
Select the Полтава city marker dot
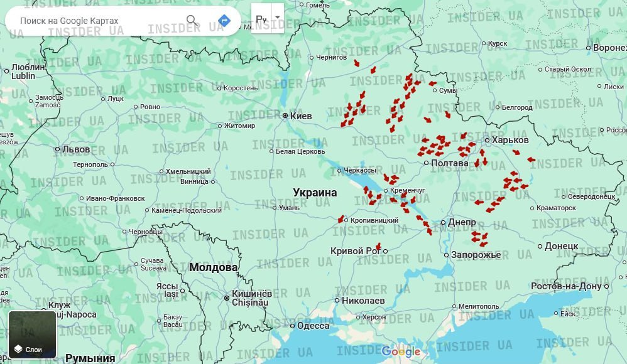pos(427,163)
